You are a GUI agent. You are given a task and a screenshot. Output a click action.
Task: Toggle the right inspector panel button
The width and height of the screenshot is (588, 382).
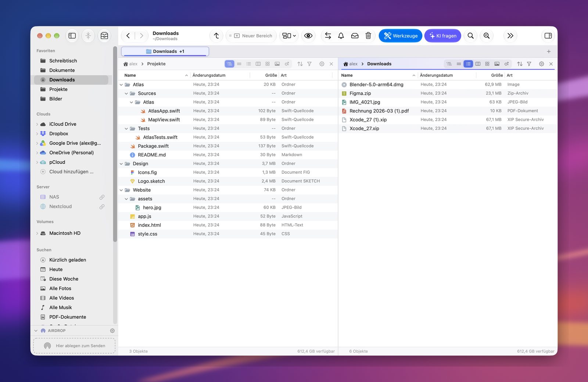click(x=548, y=36)
